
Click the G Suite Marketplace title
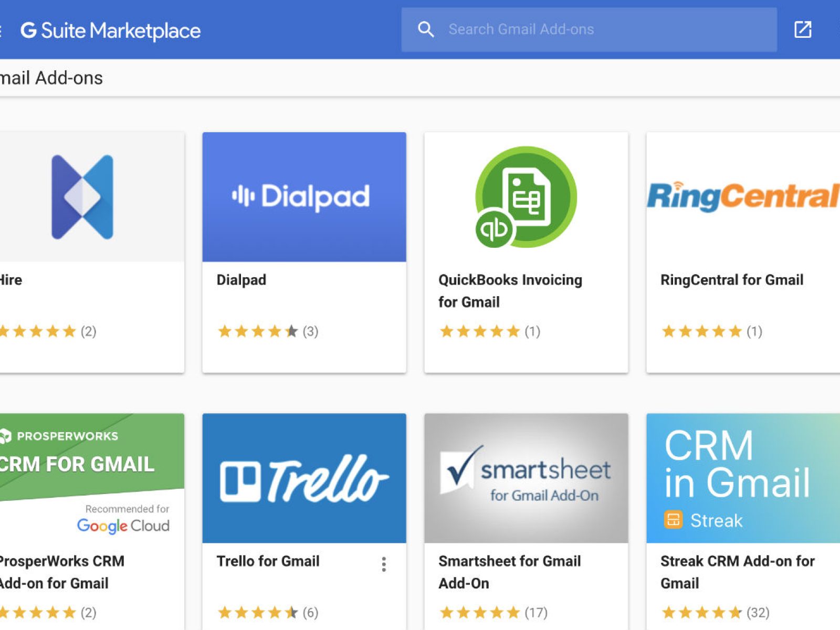tap(111, 30)
